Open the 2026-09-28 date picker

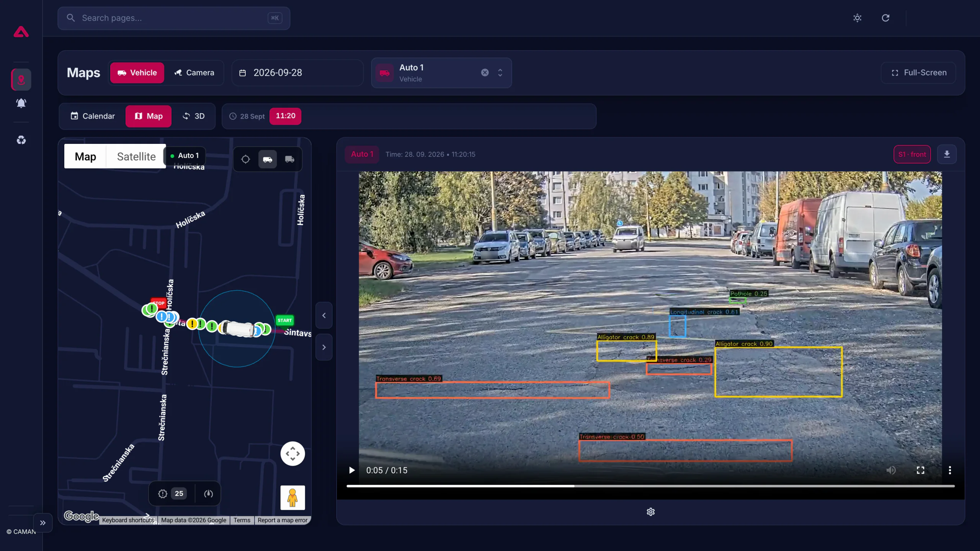pyautogui.click(x=297, y=73)
